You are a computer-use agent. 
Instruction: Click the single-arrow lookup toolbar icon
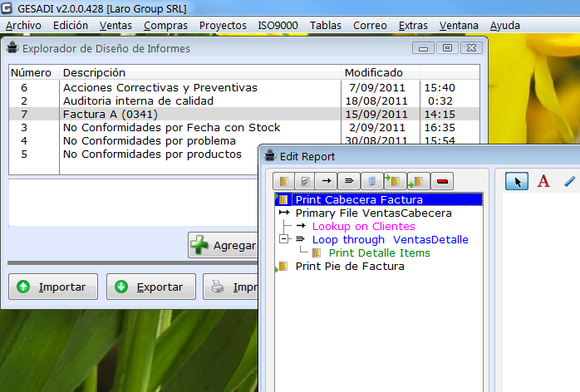(x=327, y=181)
